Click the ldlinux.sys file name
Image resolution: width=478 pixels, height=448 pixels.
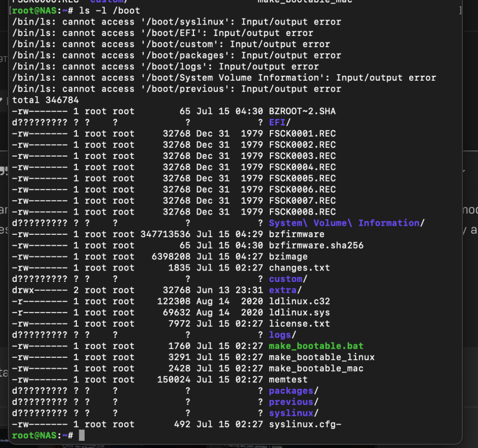pos(300,312)
